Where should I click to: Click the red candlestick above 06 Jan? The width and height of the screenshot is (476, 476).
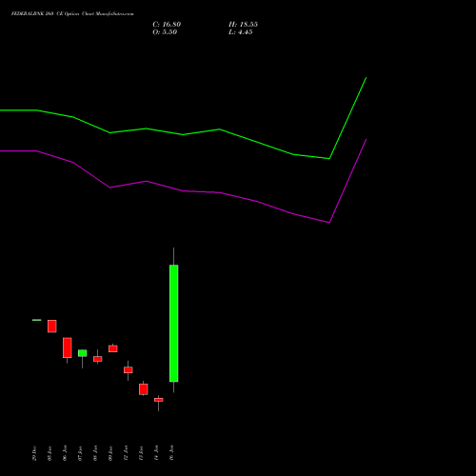(x=68, y=347)
